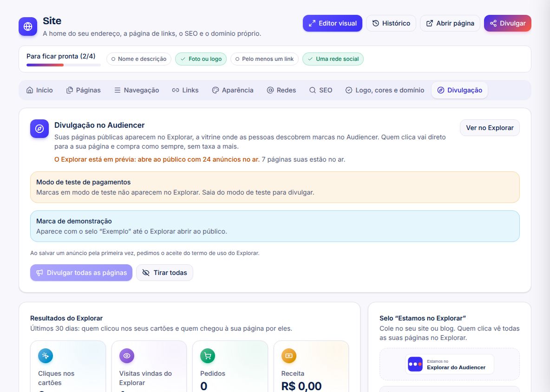Open the Navegação tab
This screenshot has width=550, height=392.
[x=137, y=90]
